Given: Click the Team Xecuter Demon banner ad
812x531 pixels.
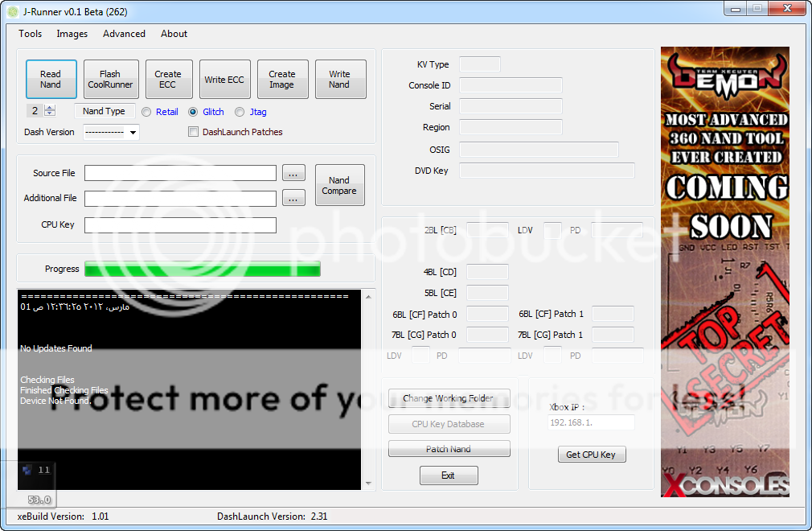Looking at the screenshot, I should [724, 271].
